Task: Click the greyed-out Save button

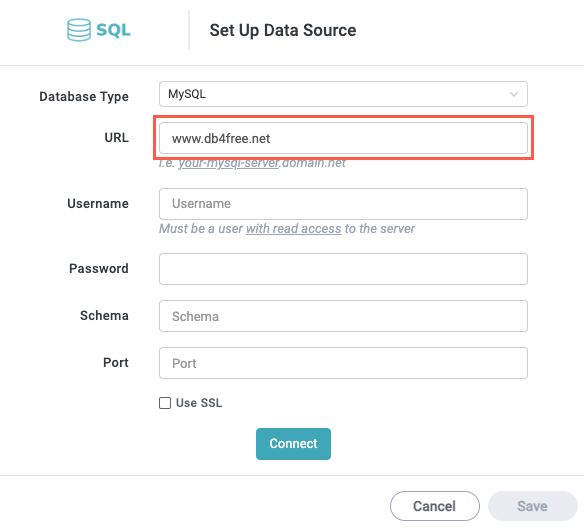Action: (532, 506)
